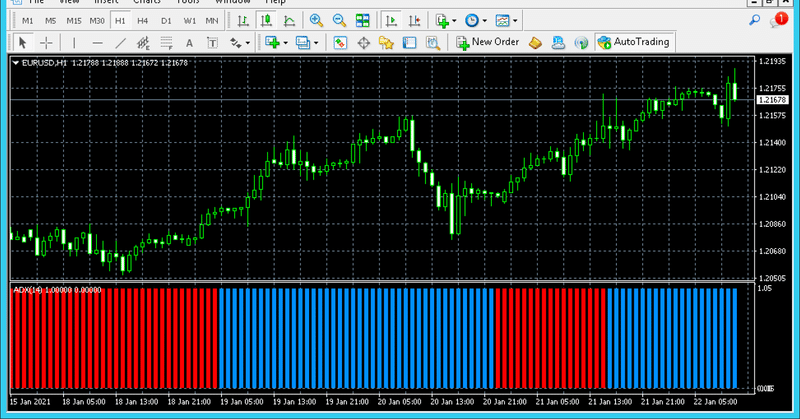Select the trendline drawing tool
Image resolution: width=800 pixels, height=419 pixels.
pos(120,42)
